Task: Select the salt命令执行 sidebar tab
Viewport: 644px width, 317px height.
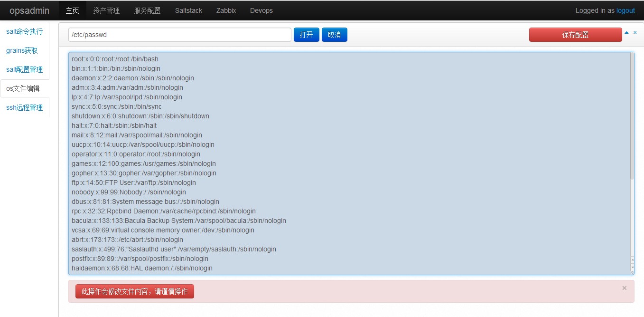Action: 25,31
